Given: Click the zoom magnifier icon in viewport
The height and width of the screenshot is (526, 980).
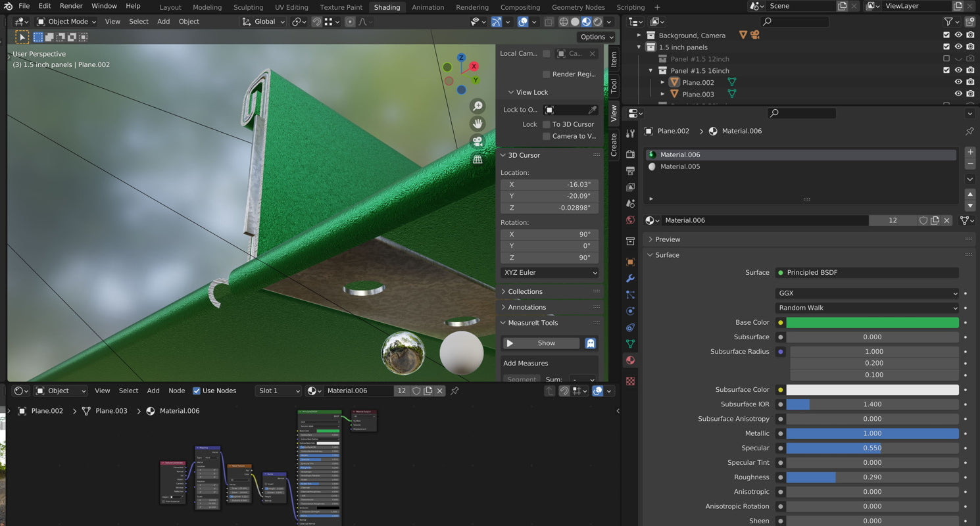Looking at the screenshot, I should (478, 107).
